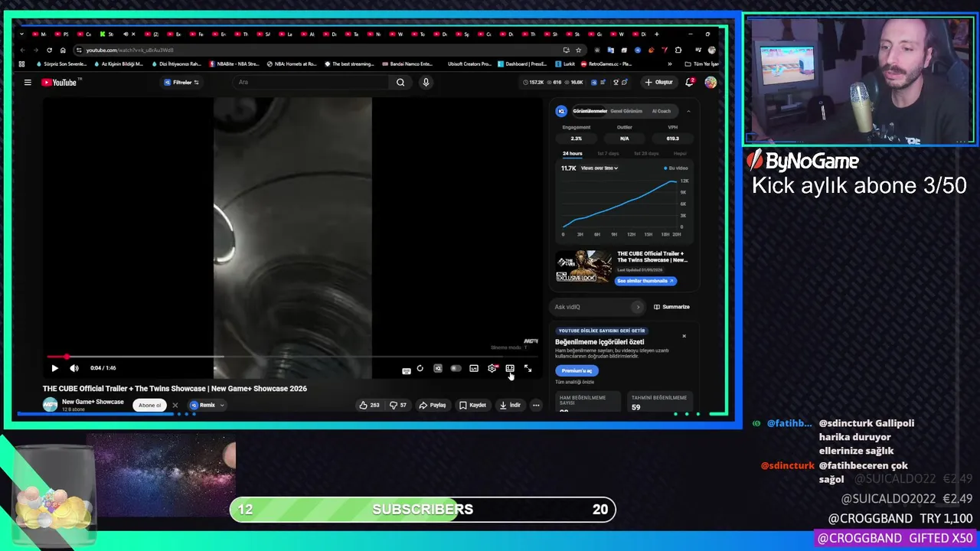This screenshot has width=980, height=551.
Task: Open the more actions three-dot menu
Action: (x=536, y=405)
